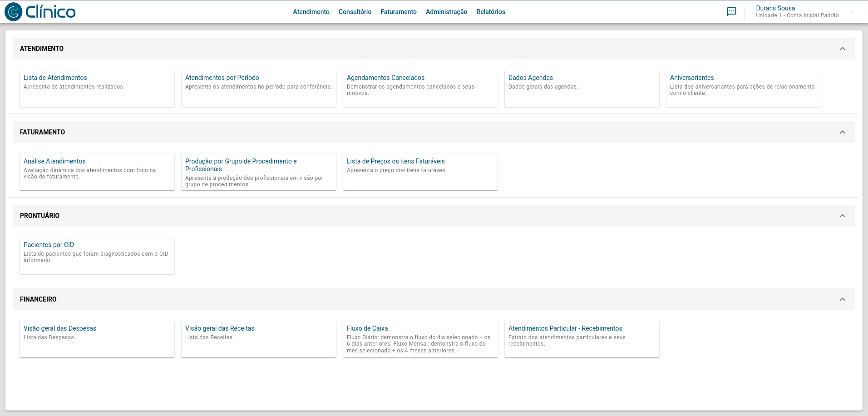868x416 pixels.
Task: Select Faturamento in the navigation bar
Action: 398,12
